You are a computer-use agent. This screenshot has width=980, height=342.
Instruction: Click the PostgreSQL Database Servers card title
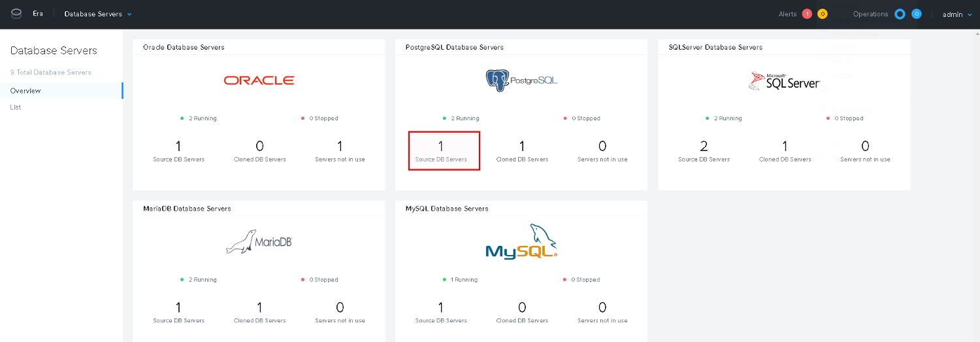point(454,47)
